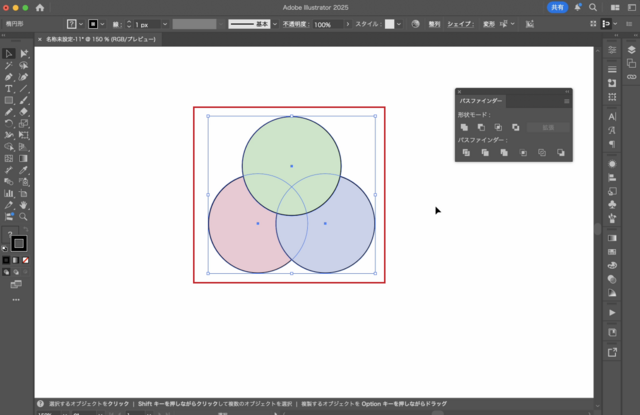640x415 pixels.
Task: Select the Direct Selection tool
Action: [x=24, y=53]
